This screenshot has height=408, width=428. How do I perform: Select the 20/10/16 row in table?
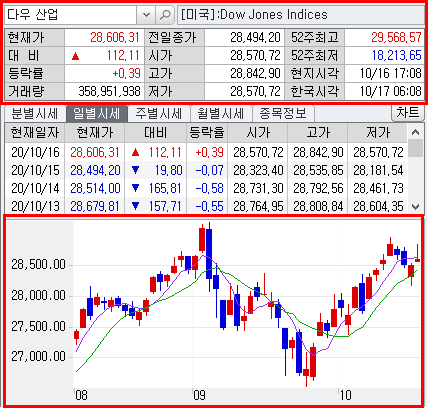click(206, 153)
